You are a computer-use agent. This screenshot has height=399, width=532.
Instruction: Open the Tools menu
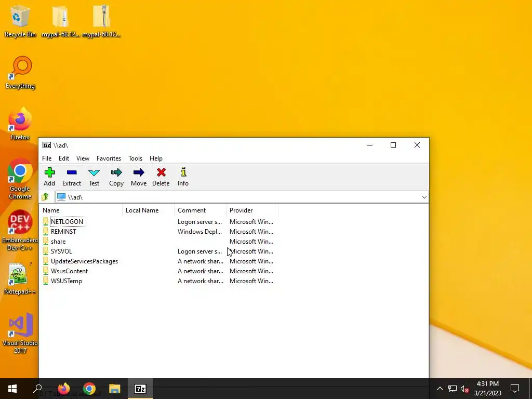(x=135, y=158)
